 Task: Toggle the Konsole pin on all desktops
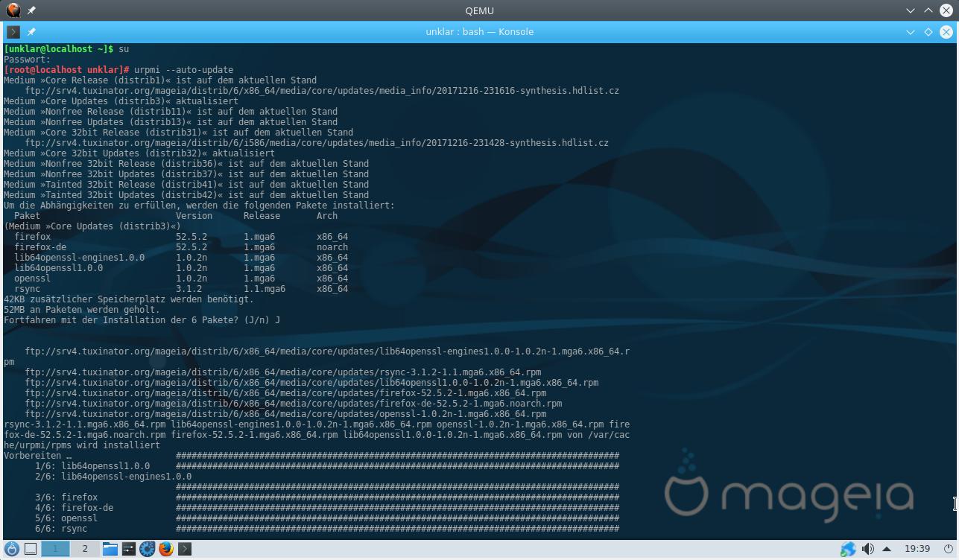31,32
